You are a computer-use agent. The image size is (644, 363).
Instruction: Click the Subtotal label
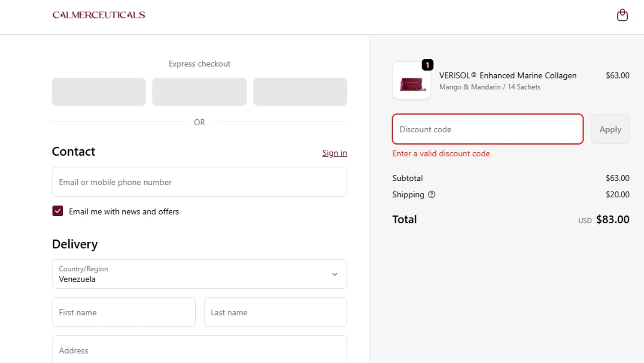(x=407, y=178)
